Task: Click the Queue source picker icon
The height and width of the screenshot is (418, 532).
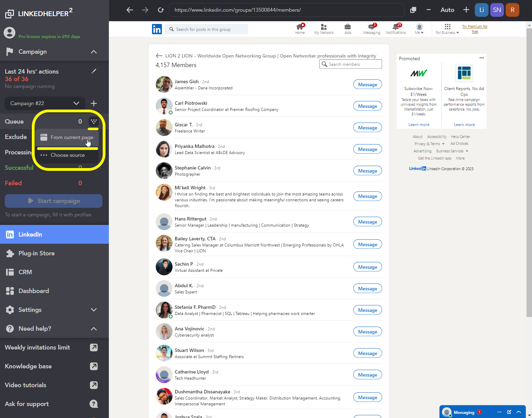Action: point(93,122)
